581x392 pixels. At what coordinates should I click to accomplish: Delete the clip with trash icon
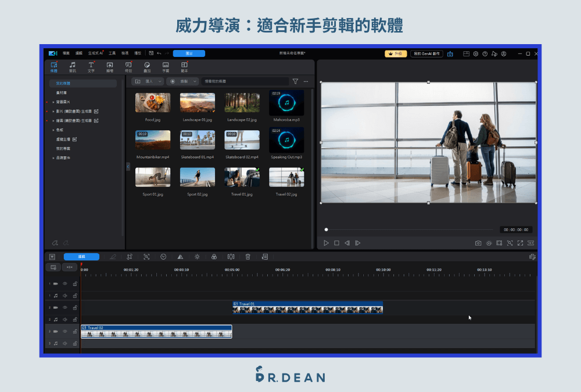(248, 257)
